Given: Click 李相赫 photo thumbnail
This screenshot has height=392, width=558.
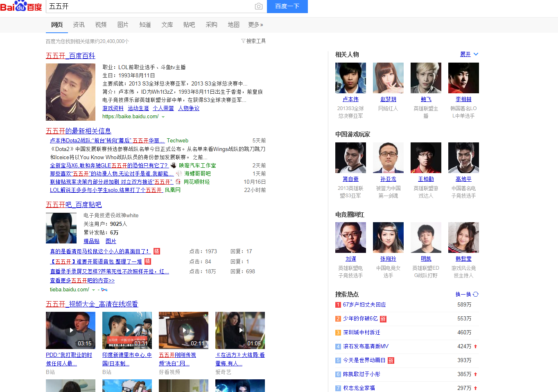Looking at the screenshot, I should pos(463,78).
